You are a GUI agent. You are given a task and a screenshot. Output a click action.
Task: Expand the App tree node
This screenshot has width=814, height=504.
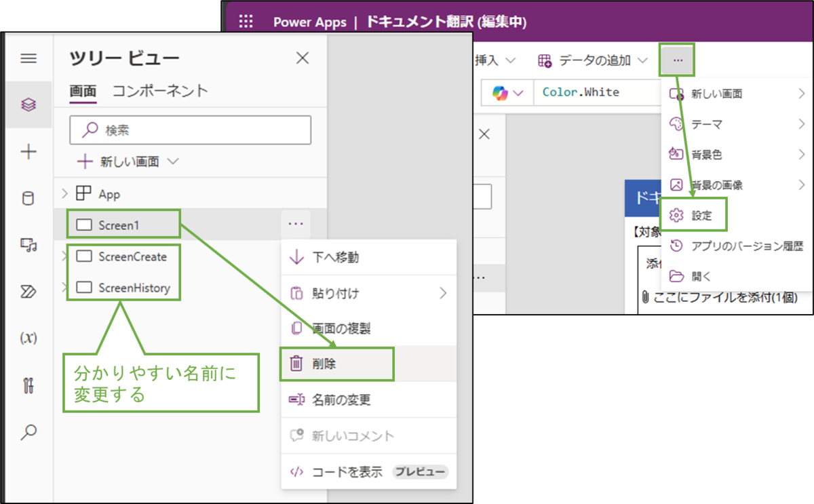(65, 194)
